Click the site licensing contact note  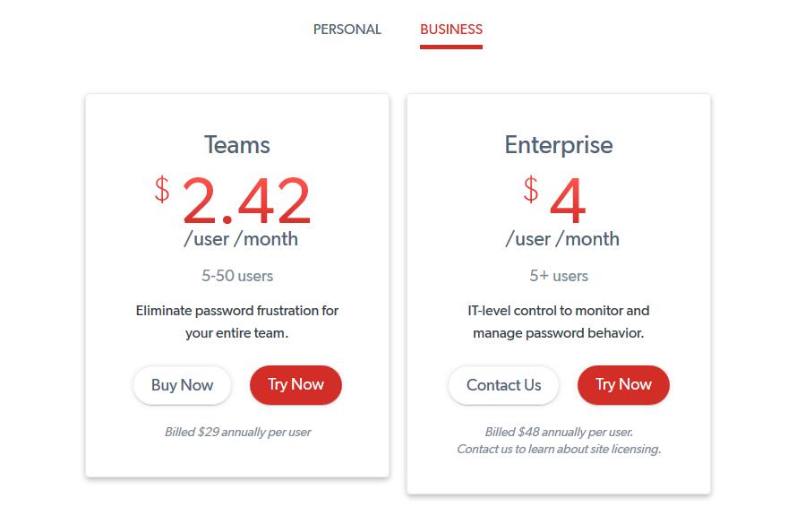tap(559, 449)
